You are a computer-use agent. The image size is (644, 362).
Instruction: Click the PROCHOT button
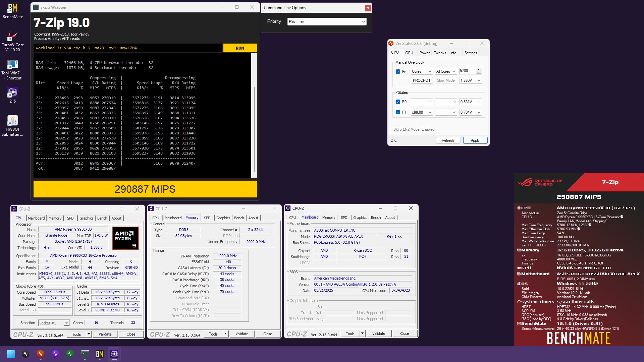pos(422,80)
